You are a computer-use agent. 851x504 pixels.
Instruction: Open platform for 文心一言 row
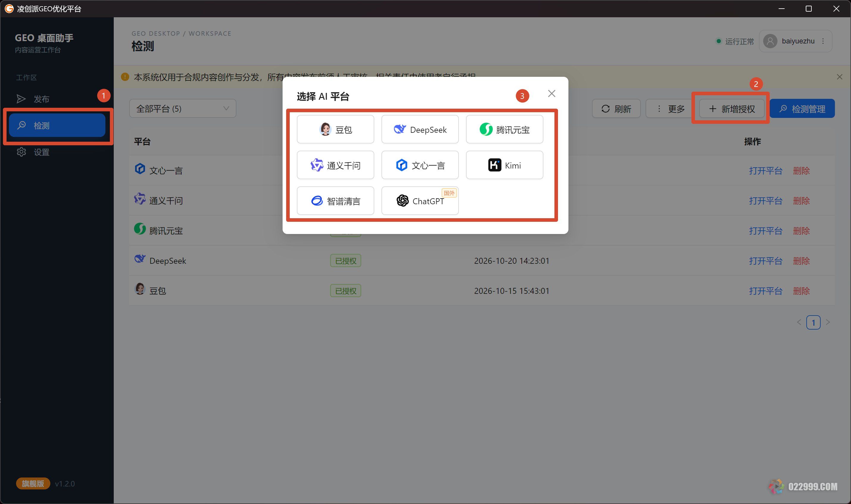click(x=766, y=171)
